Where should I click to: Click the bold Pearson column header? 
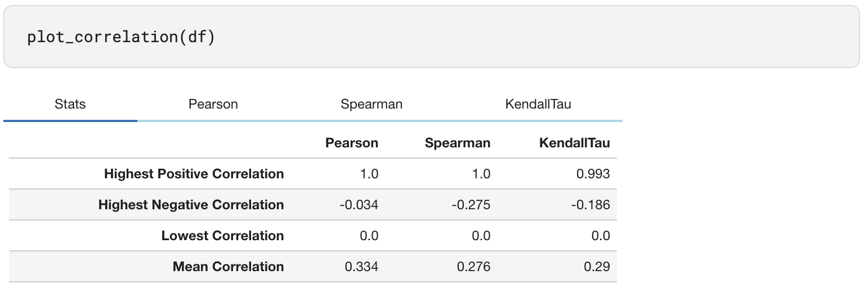351,143
